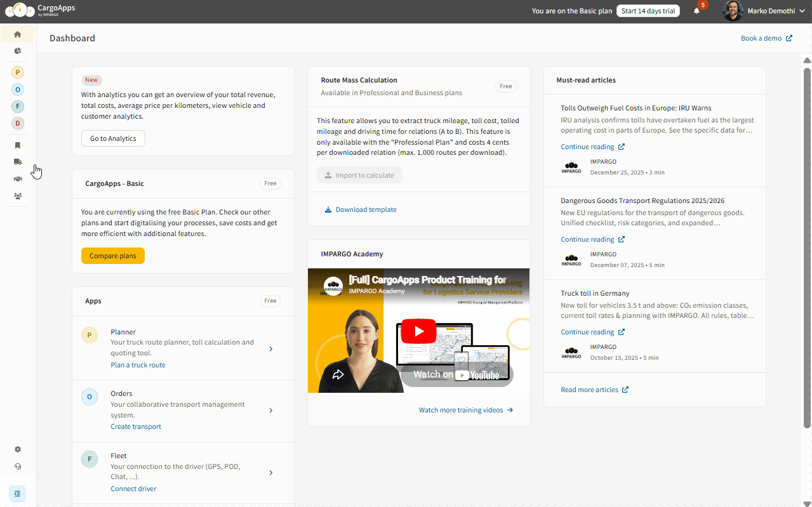Click the IMPARGO logo beside October 15, 2025

tap(571, 352)
